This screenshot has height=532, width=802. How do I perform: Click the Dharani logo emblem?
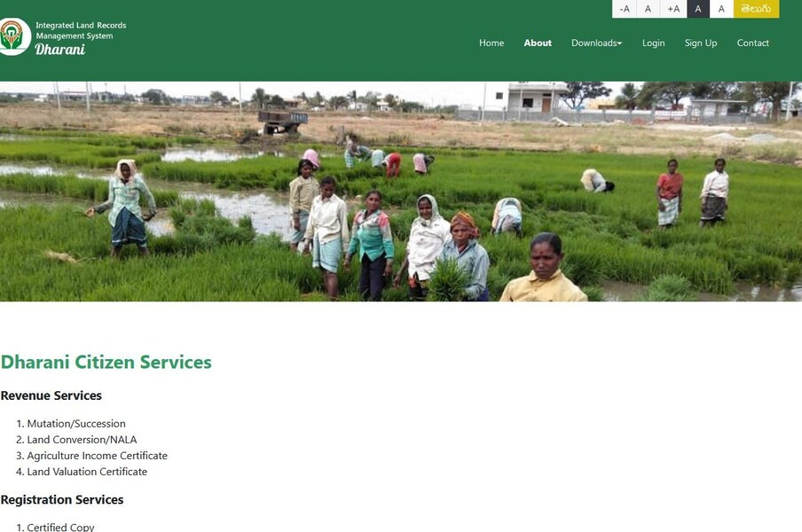tap(14, 36)
